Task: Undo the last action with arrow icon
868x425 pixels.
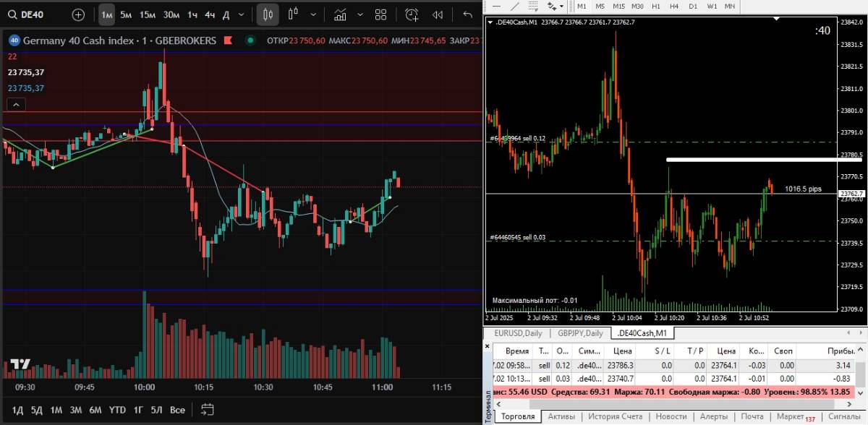Action: (467, 14)
